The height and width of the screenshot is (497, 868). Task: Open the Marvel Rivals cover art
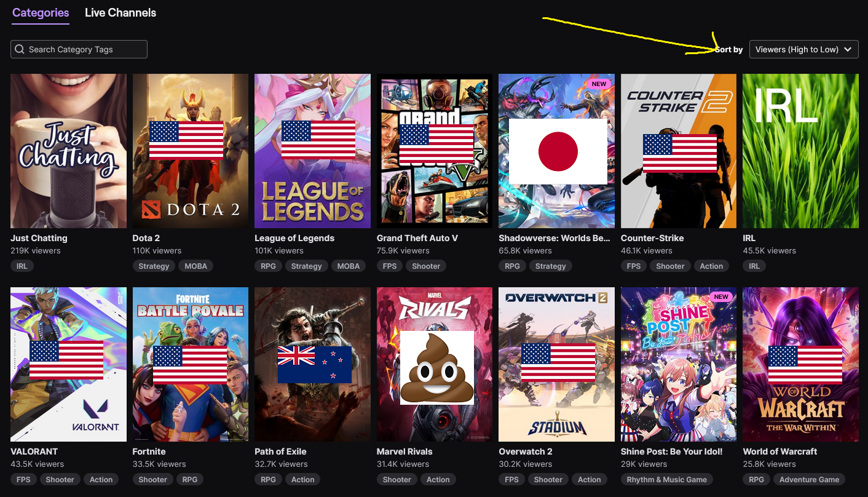point(435,364)
